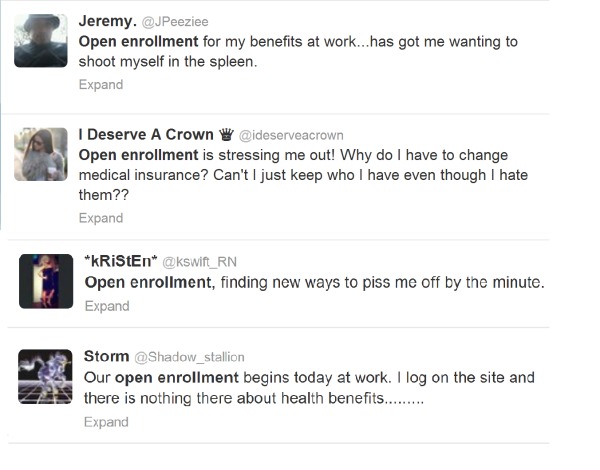Image resolution: width=600 pixels, height=470 pixels.
Task: Click the @ideserveacrown username
Action: point(288,137)
